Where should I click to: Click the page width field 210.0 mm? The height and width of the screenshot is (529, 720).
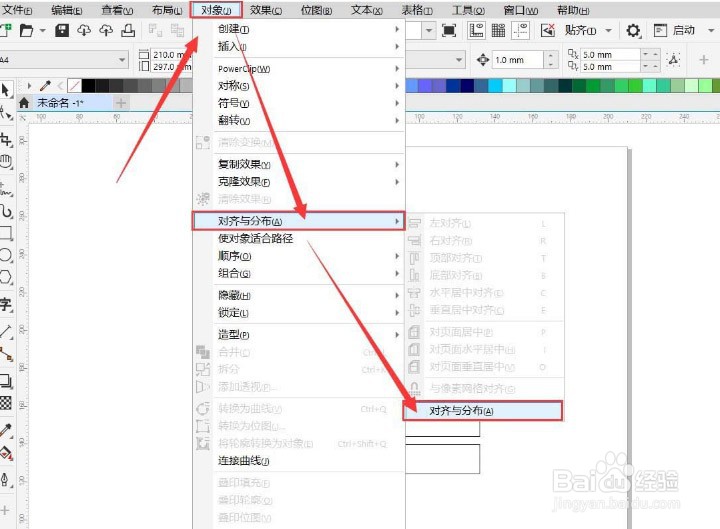coord(172,55)
